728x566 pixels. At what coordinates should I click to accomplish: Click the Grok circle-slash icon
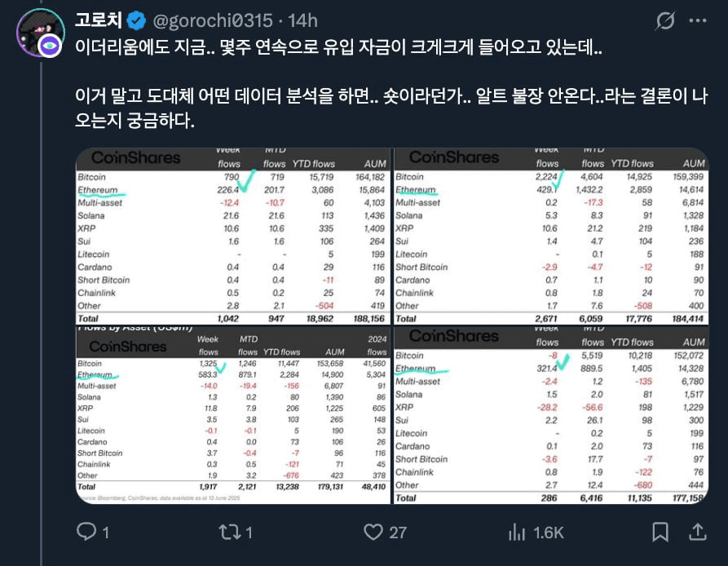[x=665, y=20]
